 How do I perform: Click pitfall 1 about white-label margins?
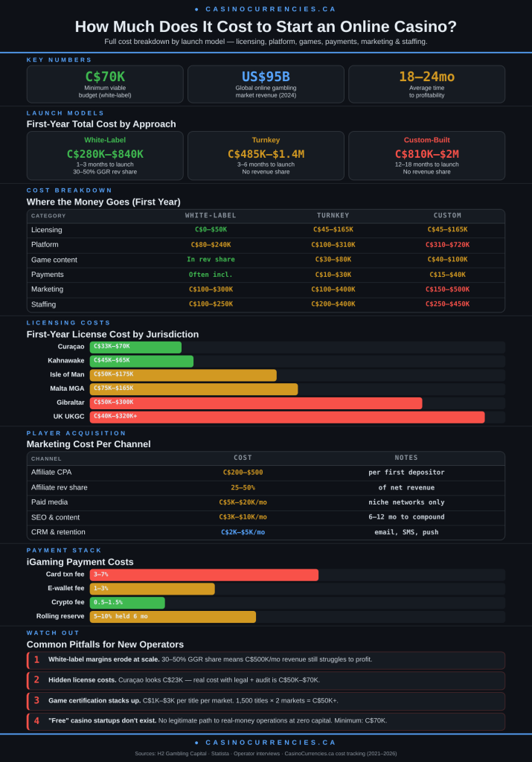click(x=266, y=661)
